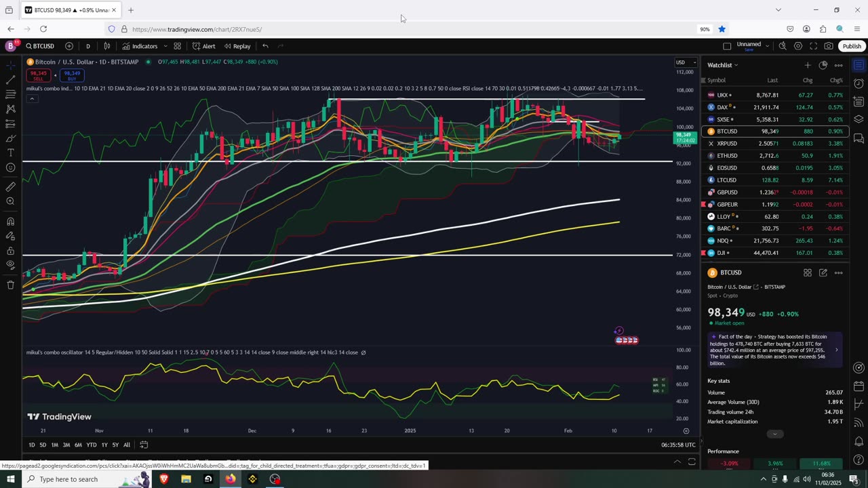The image size is (868, 488).
Task: Set the YTD date range
Action: point(91,445)
